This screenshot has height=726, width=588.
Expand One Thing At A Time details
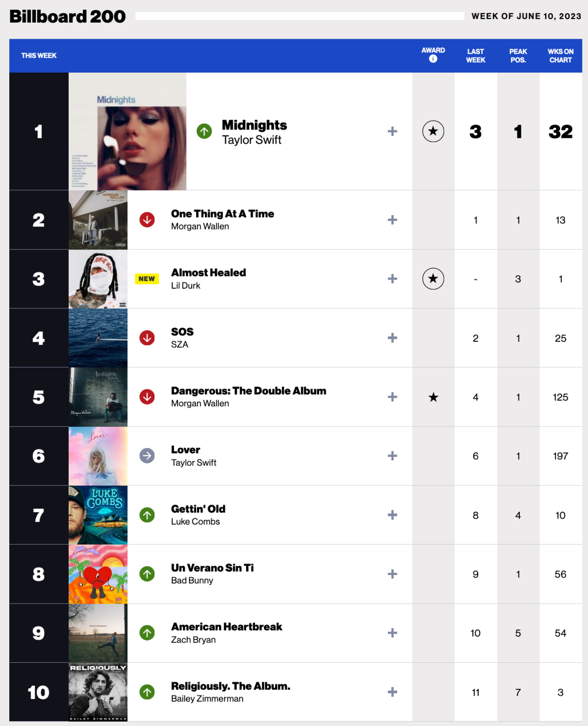point(392,220)
